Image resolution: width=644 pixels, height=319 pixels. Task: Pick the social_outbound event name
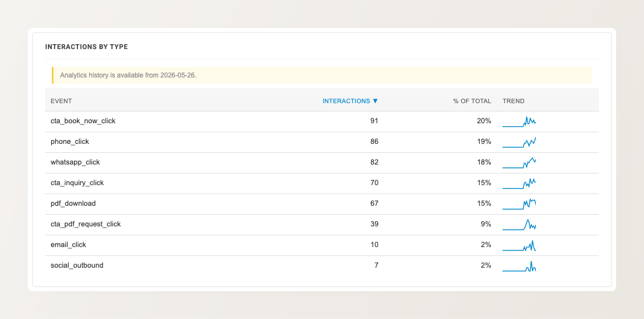(77, 265)
